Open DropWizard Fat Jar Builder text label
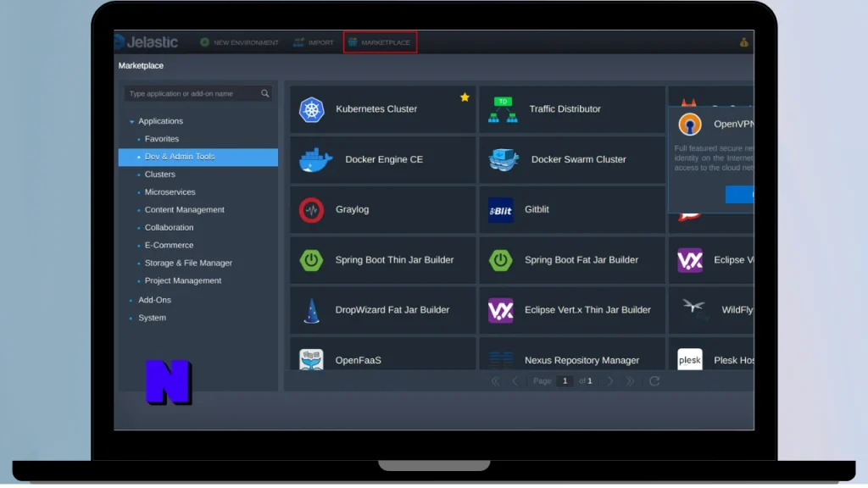This screenshot has height=488, width=868. 392,310
